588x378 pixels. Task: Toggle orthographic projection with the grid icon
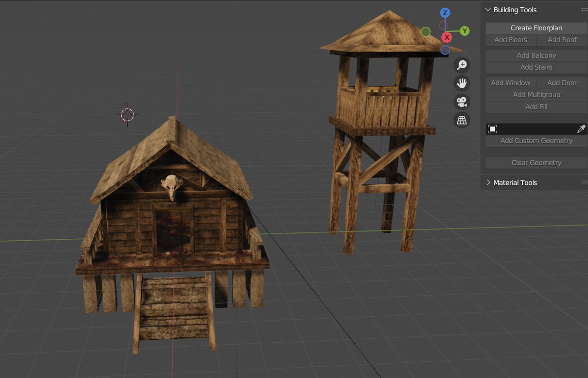[x=461, y=120]
